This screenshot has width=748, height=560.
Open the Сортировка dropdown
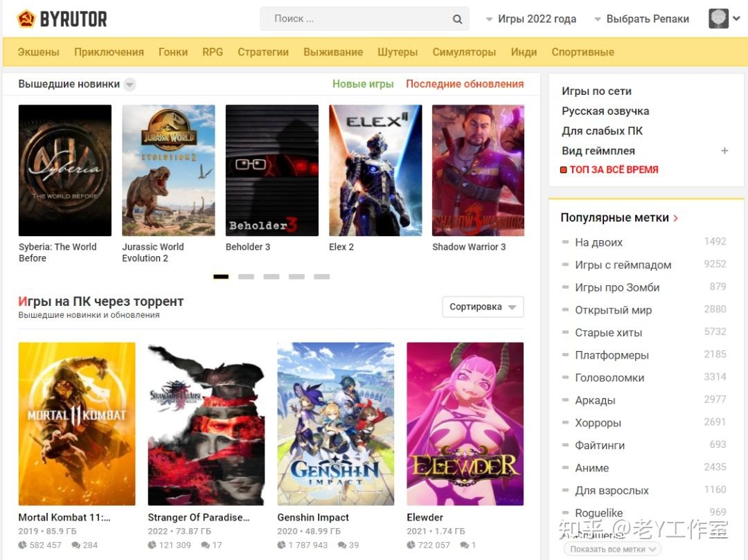point(483,307)
